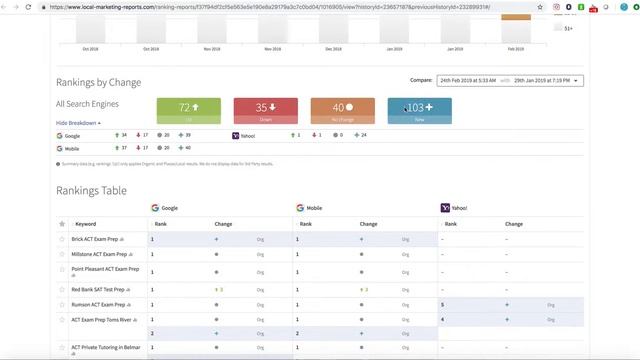Open chart icon next to Millstone ACT Exam Prep
The width and height of the screenshot is (640, 360).
[x=131, y=254]
